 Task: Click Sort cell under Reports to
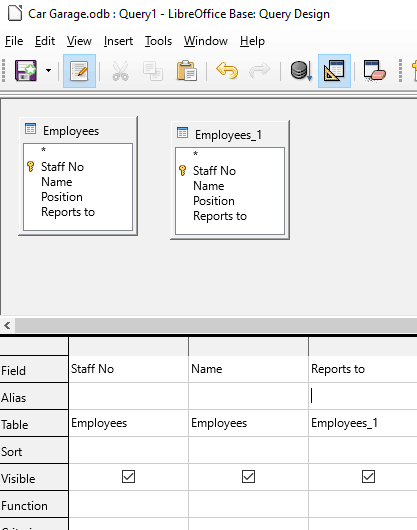tap(363, 450)
